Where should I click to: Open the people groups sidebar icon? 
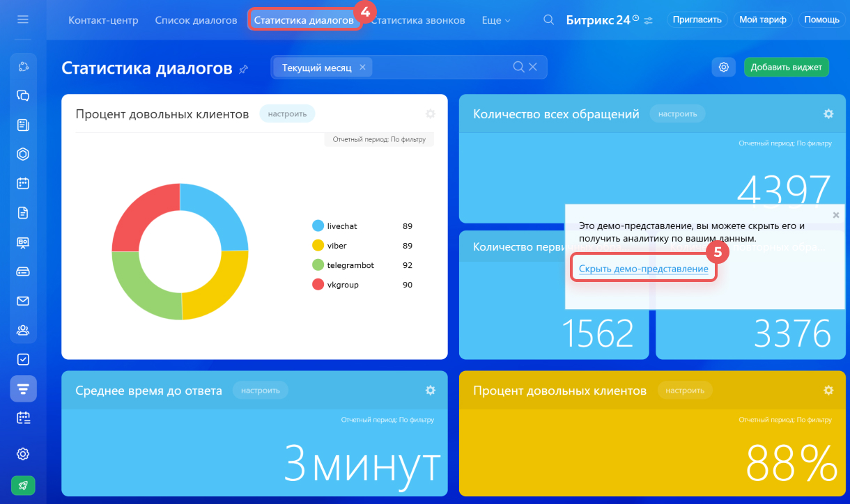[x=23, y=330]
